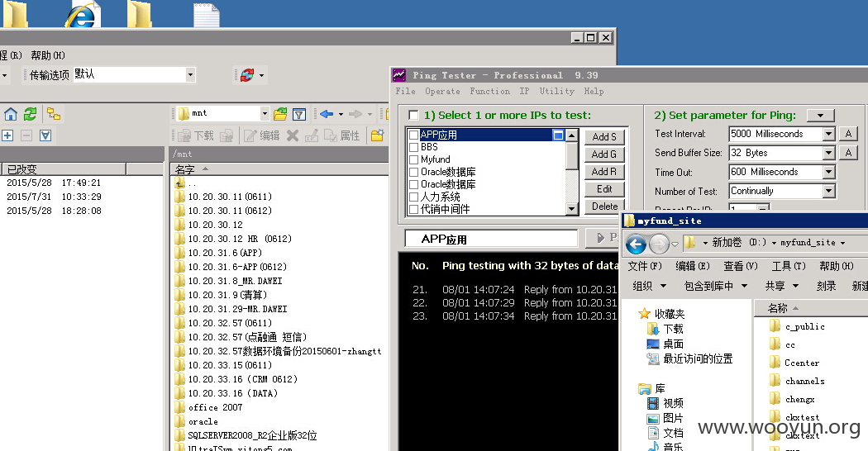This screenshot has width=868, height=451.
Task: Check the Myfund checkbox
Action: (x=413, y=159)
